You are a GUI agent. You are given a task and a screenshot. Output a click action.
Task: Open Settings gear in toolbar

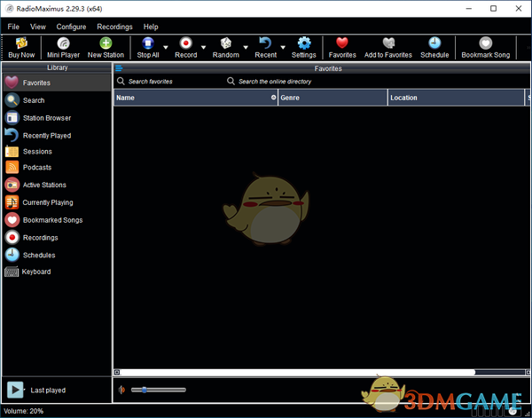pyautogui.click(x=303, y=48)
